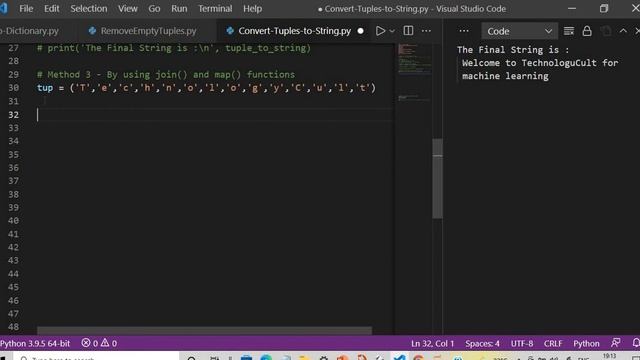Run the Python file with play icon
Screen dimensions: 640x360
tap(380, 31)
